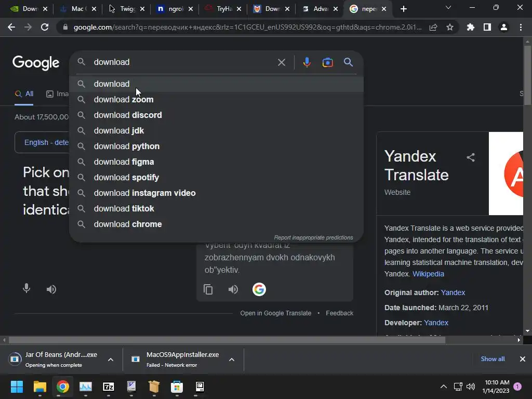The height and width of the screenshot is (399, 532).
Task: Choose the "download tiktok" suggestion
Action: click(x=217, y=209)
